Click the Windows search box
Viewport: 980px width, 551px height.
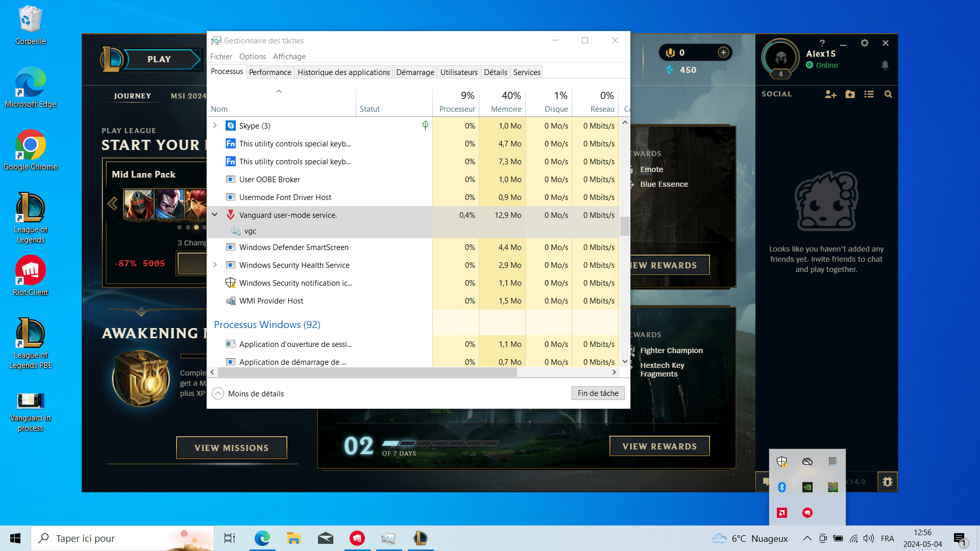[122, 538]
